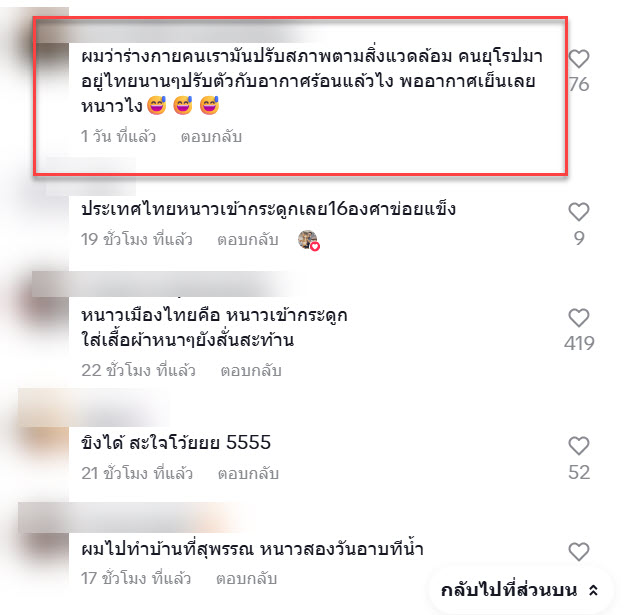Reply to the 1 วัน ที่แล้ว comment
Image resolution: width=632 pixels, height=615 pixels.
tap(211, 137)
